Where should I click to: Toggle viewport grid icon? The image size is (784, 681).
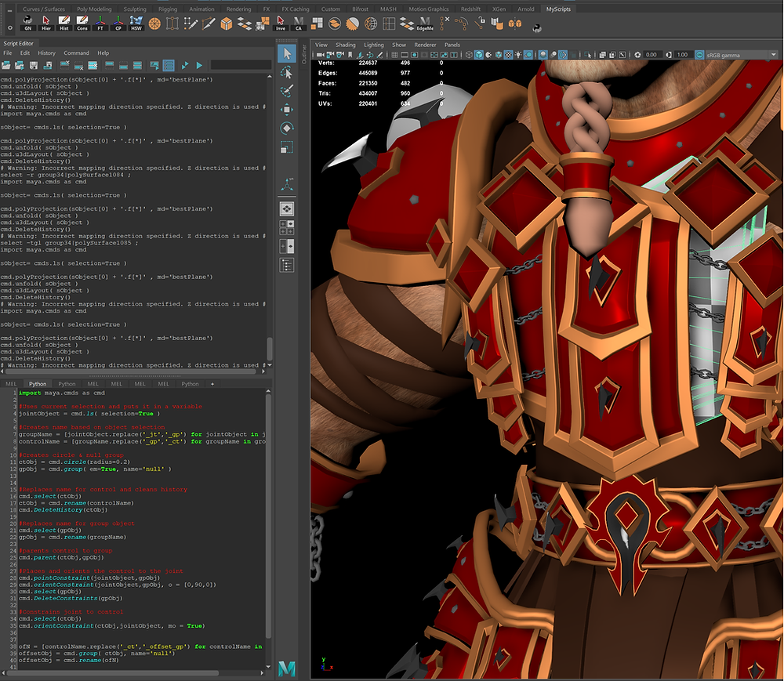click(394, 54)
